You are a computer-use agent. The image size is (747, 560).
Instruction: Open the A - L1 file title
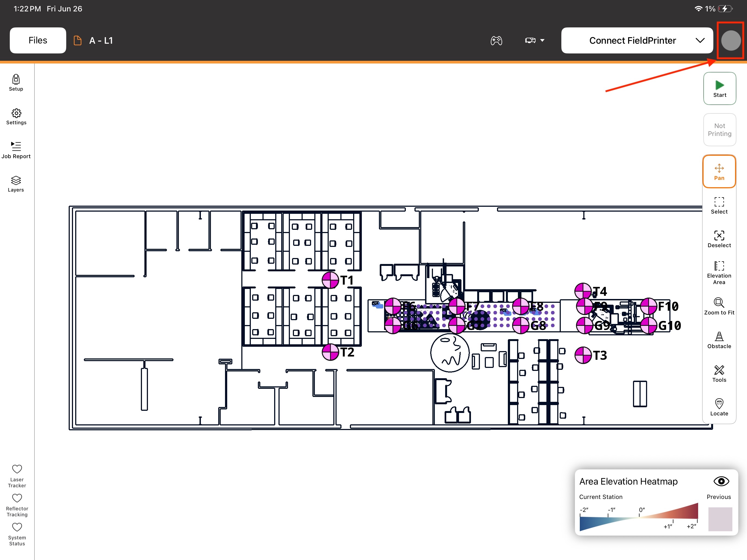tap(101, 40)
